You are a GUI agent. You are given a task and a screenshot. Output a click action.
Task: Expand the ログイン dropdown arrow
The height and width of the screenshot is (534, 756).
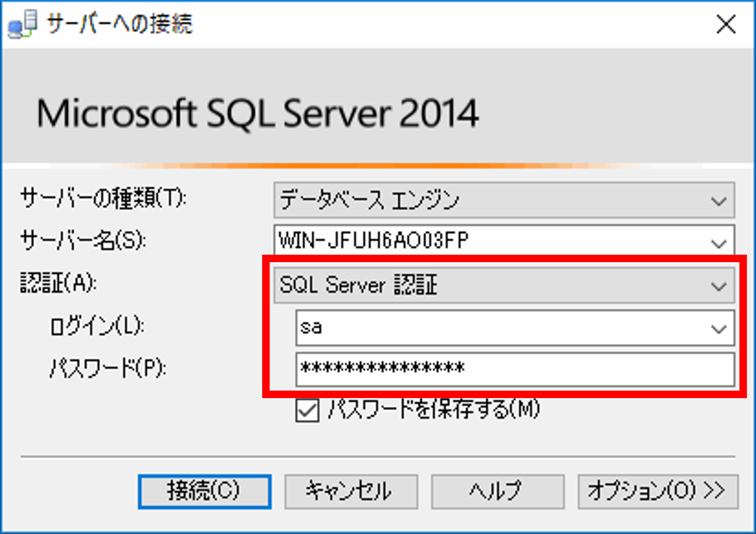tap(719, 329)
